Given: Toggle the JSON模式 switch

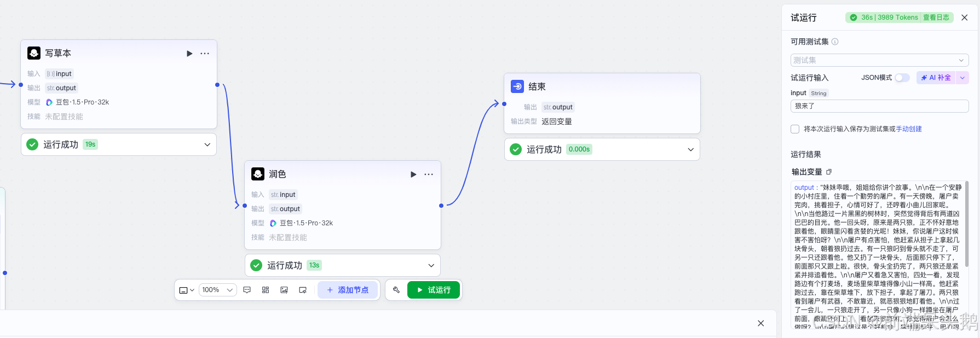Looking at the screenshot, I should pyautogui.click(x=902, y=78).
